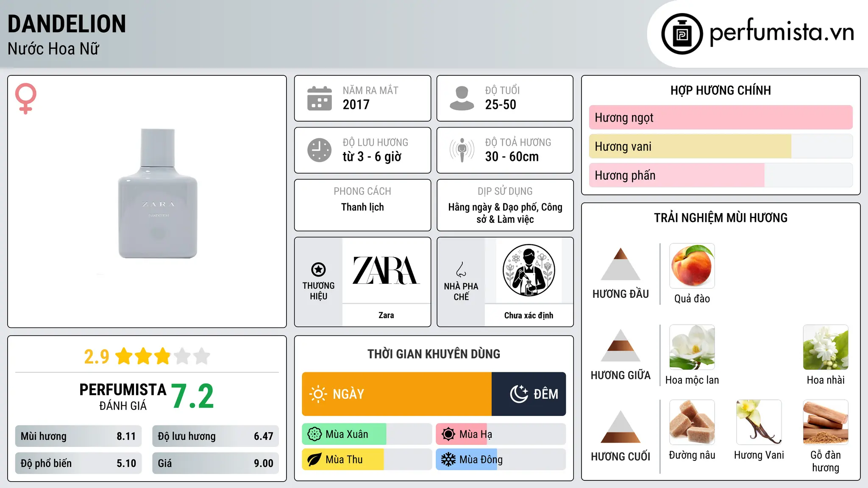Click the snowflake icon for Mùa Đông
The width and height of the screenshot is (868, 488).
[x=448, y=460]
